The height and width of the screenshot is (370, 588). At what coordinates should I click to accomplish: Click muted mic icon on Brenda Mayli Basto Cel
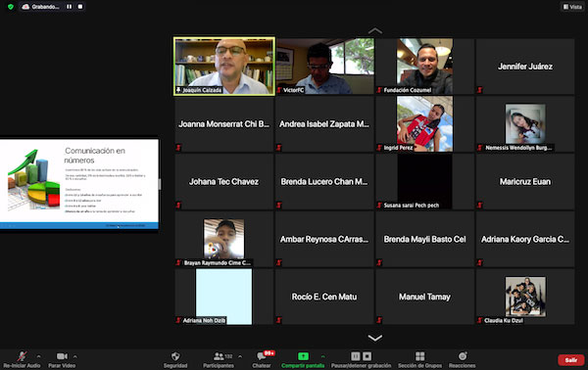379,262
